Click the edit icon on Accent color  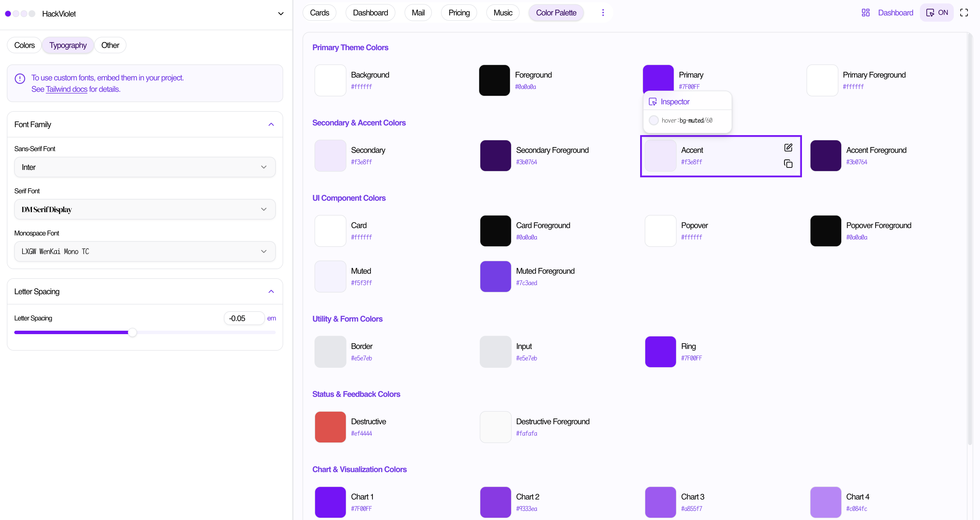pyautogui.click(x=788, y=148)
